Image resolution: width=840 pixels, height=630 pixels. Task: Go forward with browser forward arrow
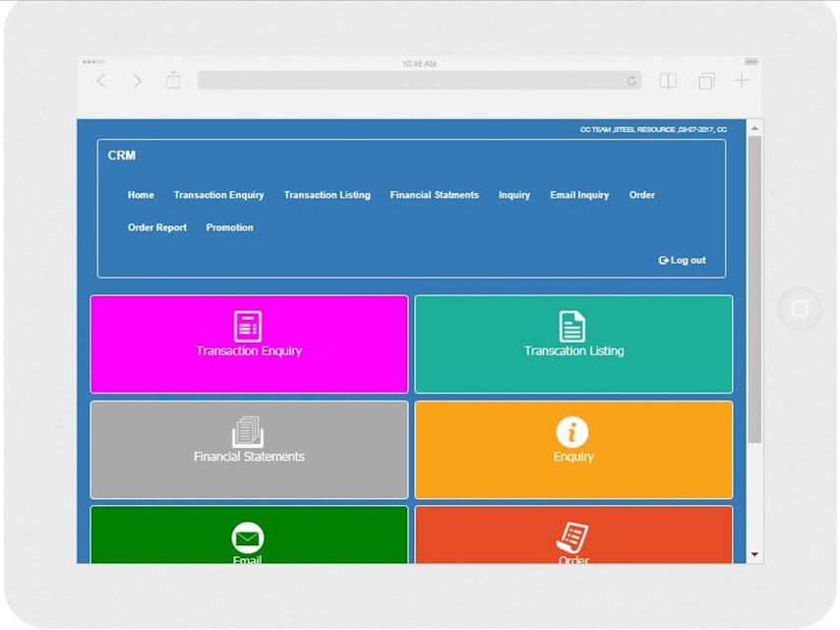coord(137,81)
